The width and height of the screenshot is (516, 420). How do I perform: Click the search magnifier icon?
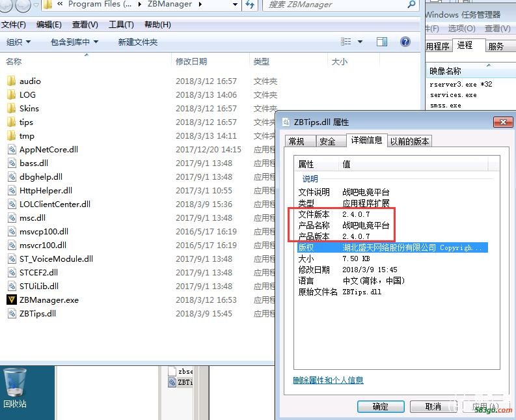coord(411,5)
